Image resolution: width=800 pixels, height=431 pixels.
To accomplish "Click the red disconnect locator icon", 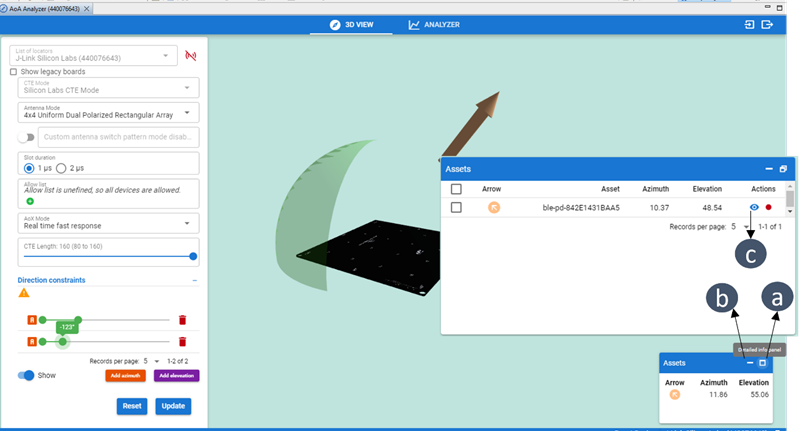I will (x=191, y=56).
